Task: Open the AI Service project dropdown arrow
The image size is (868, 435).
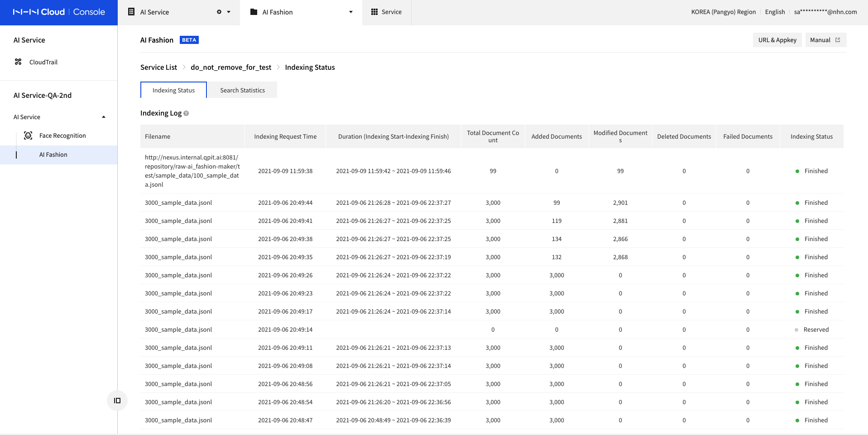Action: [229, 12]
